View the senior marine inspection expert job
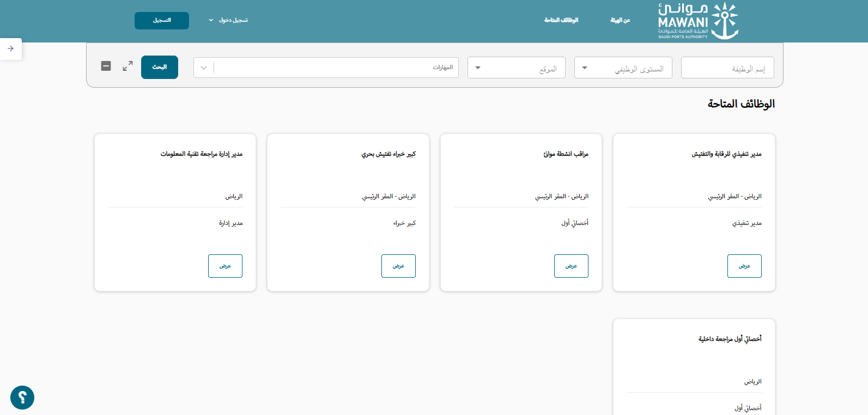This screenshot has width=868, height=415. click(398, 266)
